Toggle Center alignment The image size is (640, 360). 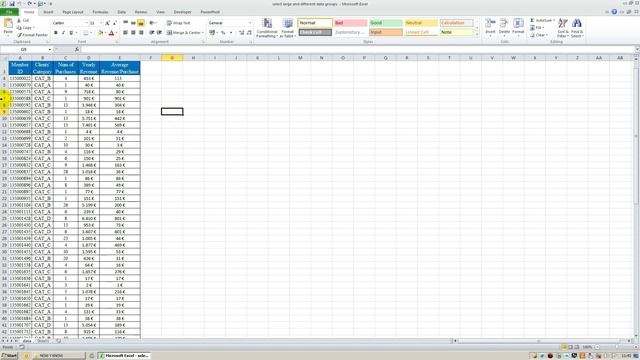(x=133, y=33)
